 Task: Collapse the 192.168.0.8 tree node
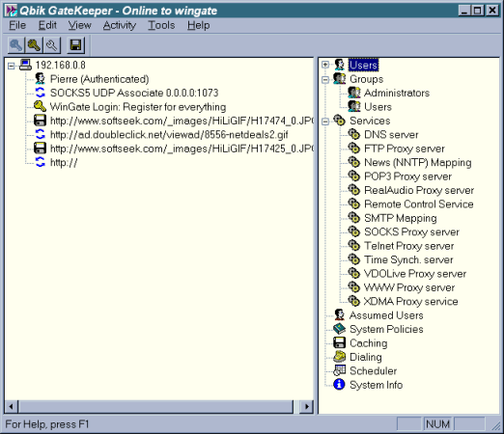pos(12,66)
